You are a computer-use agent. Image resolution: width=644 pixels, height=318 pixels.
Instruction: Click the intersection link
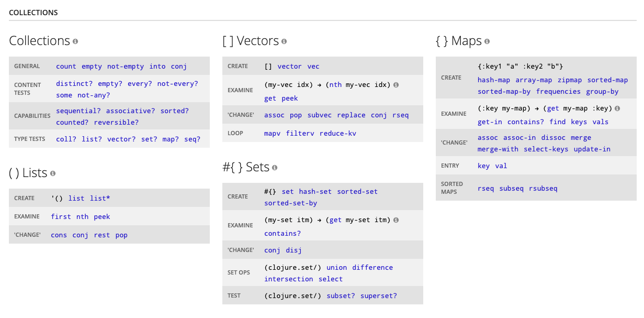point(289,279)
